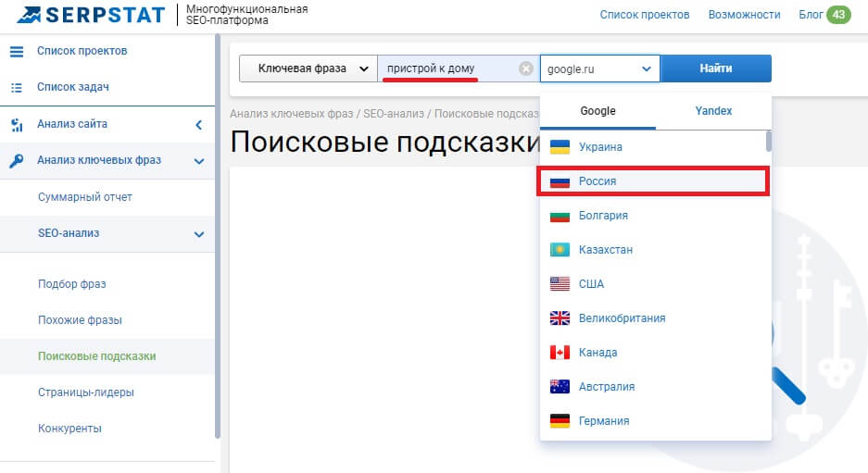Click the SEO-анализ breadcrumb
The width and height of the screenshot is (868, 473).
coord(394,114)
